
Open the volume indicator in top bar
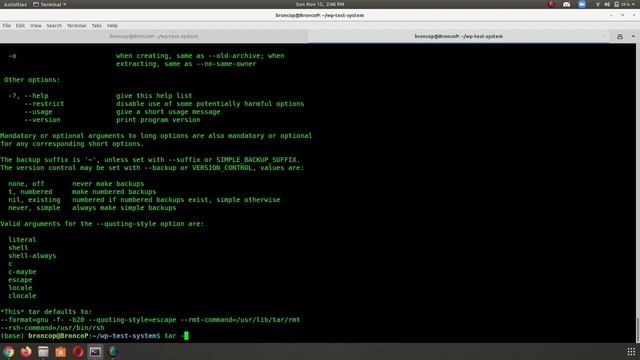[607, 4]
